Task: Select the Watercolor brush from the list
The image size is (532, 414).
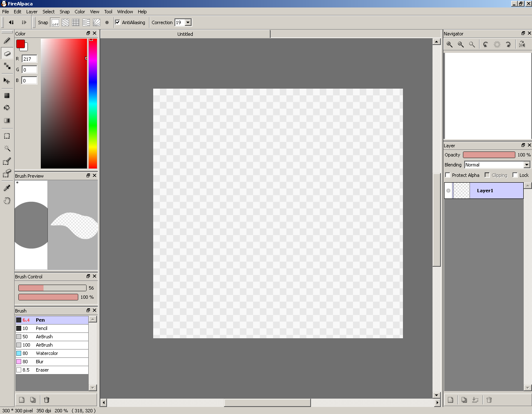Action: click(47, 353)
